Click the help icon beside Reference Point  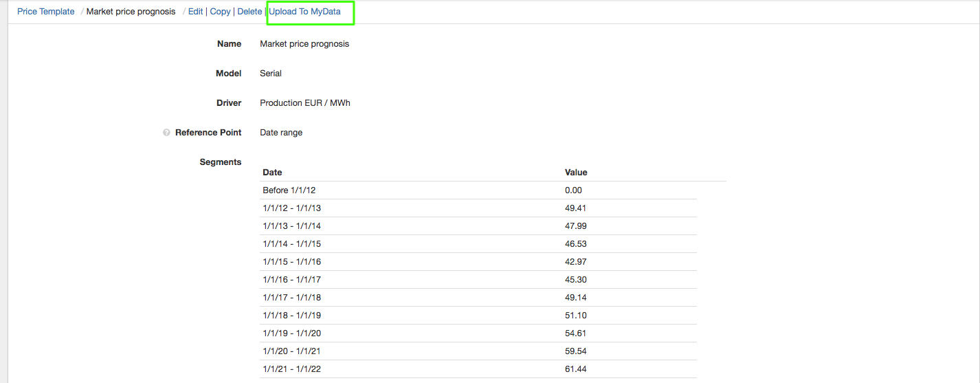tap(166, 133)
